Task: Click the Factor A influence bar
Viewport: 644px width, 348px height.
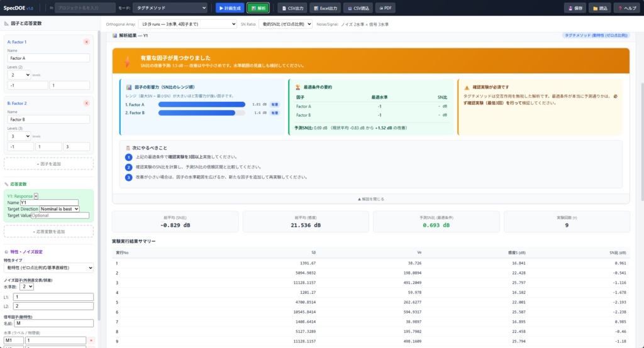Action: pyautogui.click(x=202, y=105)
